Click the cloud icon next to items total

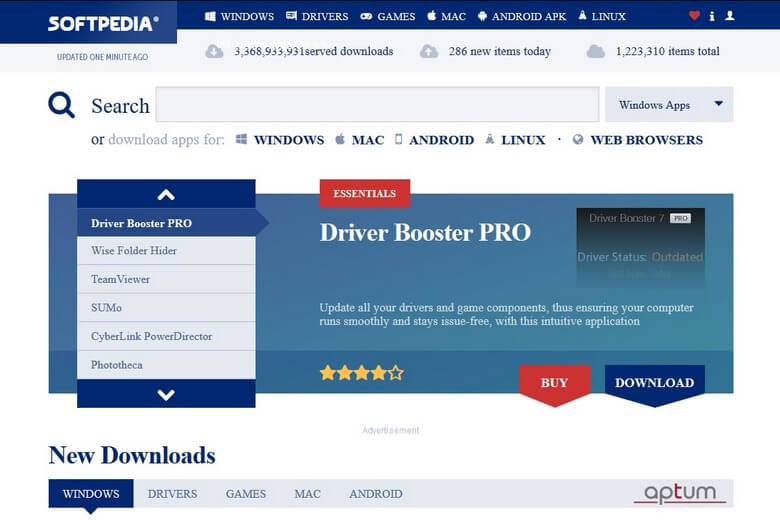pos(595,51)
